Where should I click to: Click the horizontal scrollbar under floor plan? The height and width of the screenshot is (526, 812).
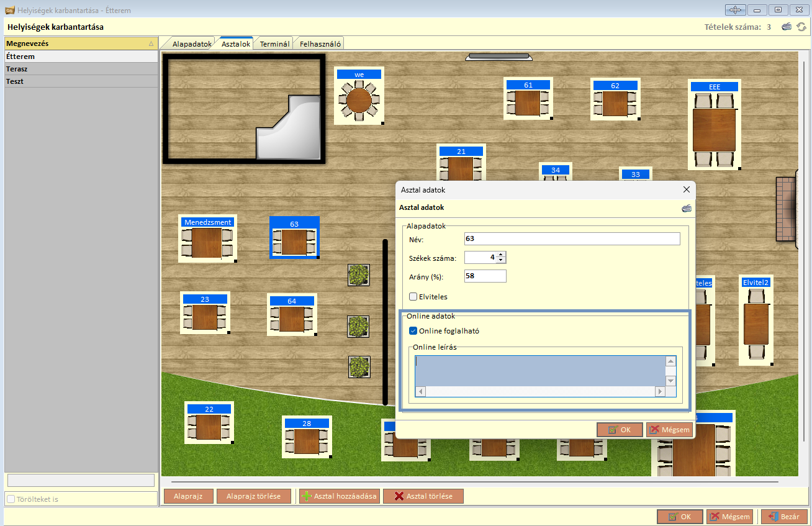tap(474, 481)
